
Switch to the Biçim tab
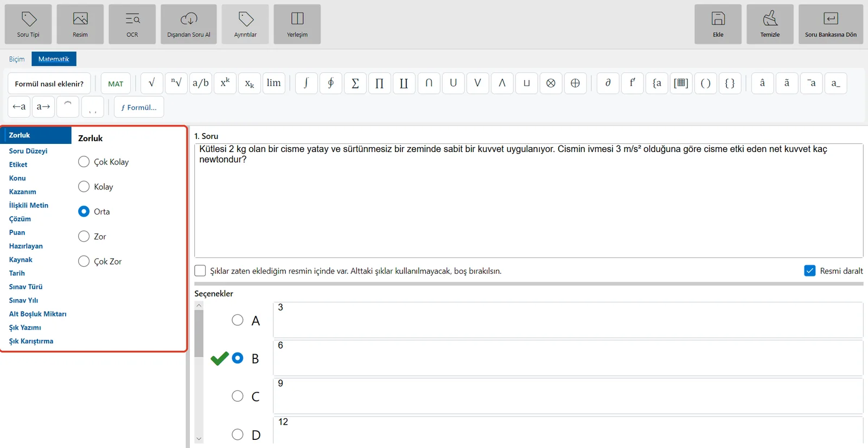tap(17, 59)
